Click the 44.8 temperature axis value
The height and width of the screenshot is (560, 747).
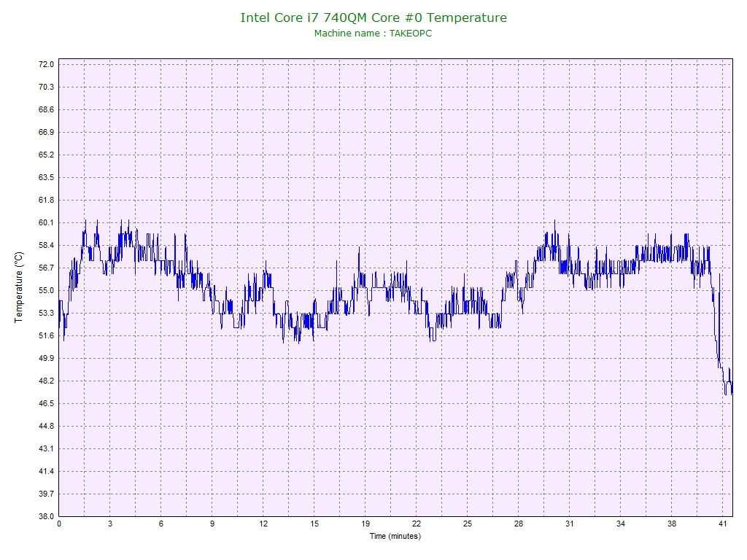(x=46, y=426)
